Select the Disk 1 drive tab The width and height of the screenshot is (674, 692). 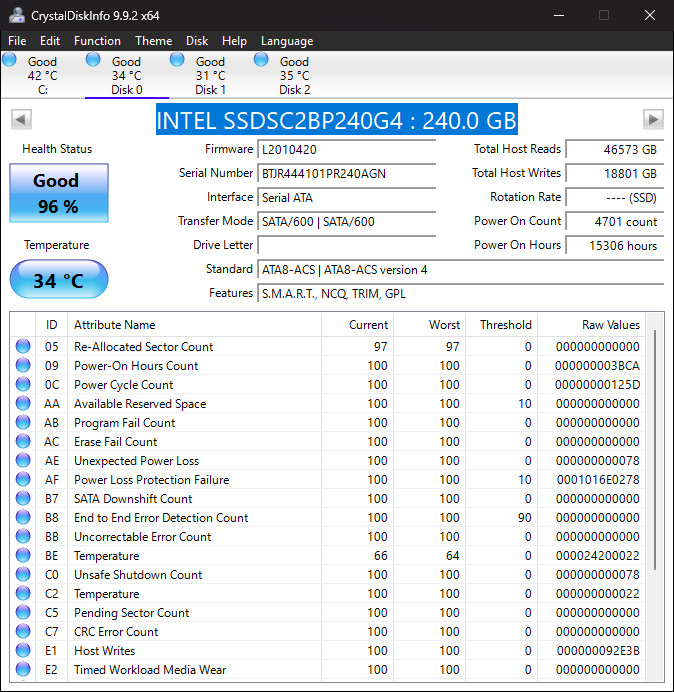point(211,75)
